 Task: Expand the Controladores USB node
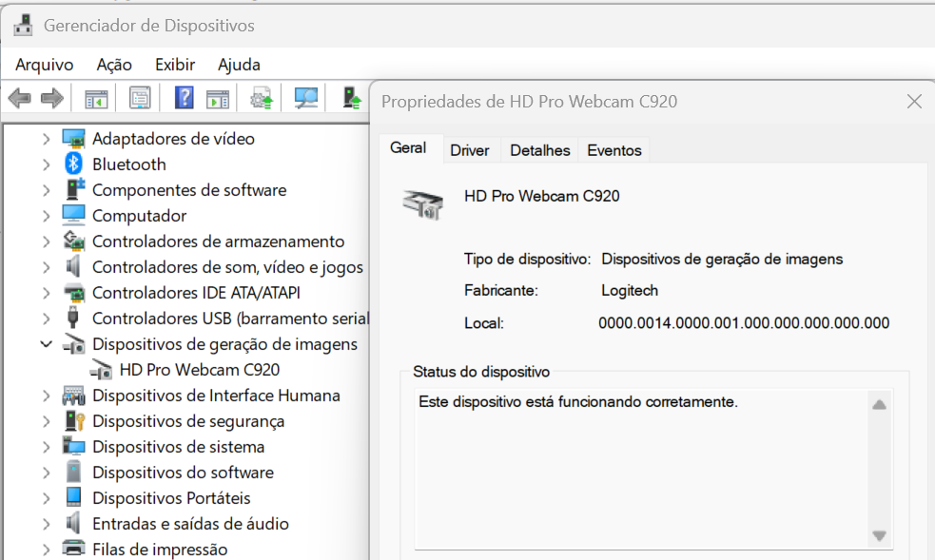click(x=46, y=319)
